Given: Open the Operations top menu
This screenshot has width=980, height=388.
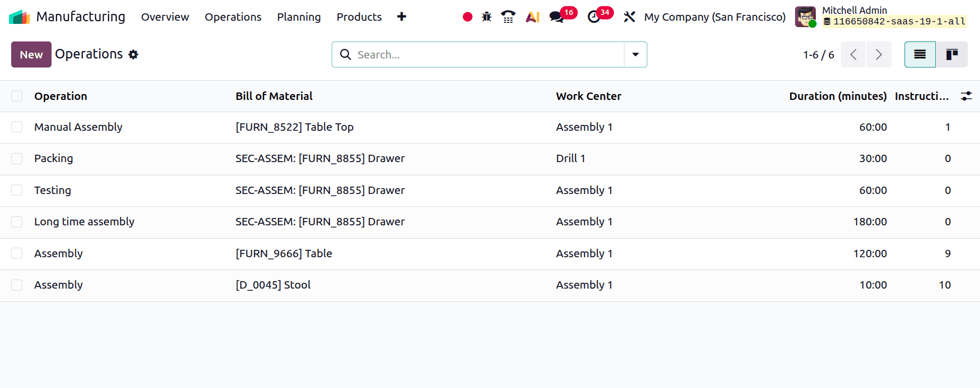Looking at the screenshot, I should pos(233,17).
